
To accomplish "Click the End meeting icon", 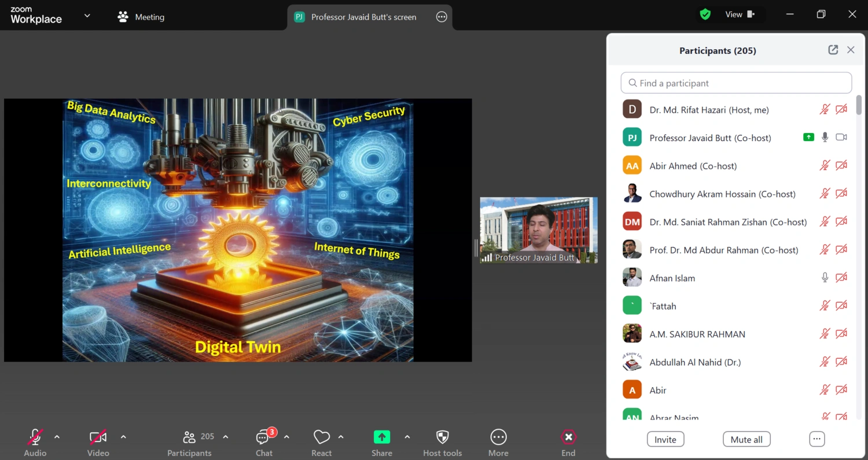I will pos(568,437).
